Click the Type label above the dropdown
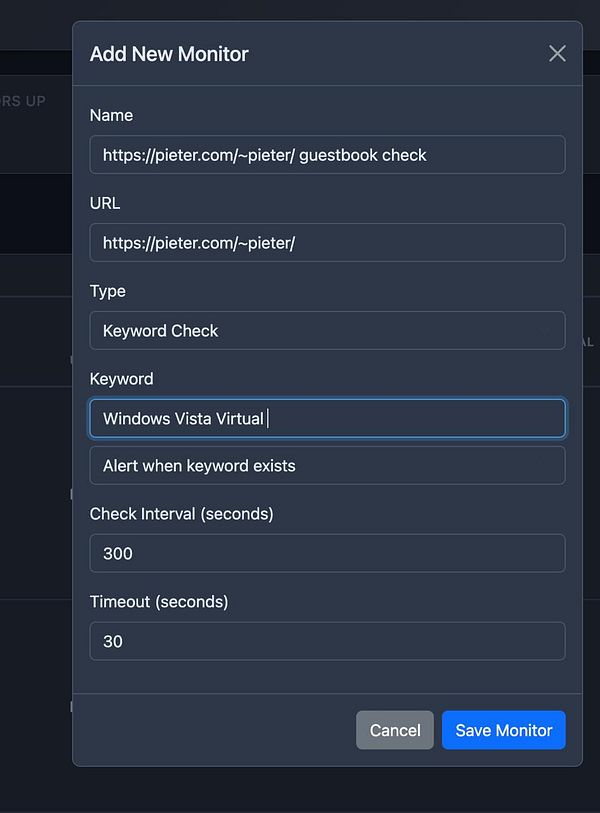 pos(107,291)
